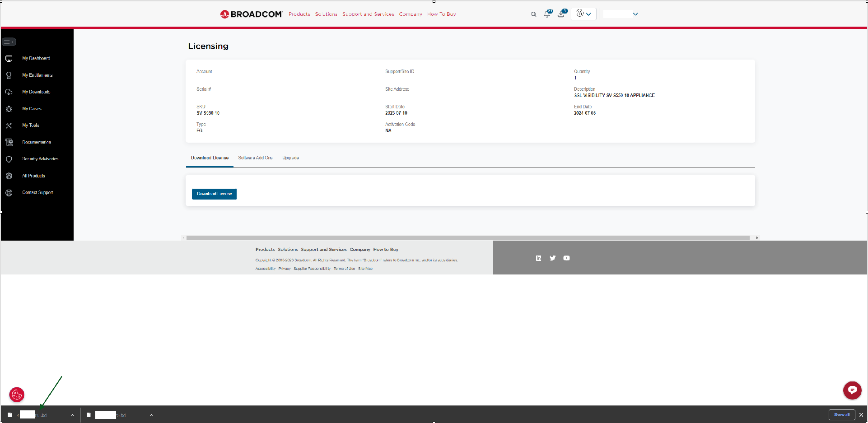Click the scrollbar left arrow
The width and height of the screenshot is (868, 423).
184,238
